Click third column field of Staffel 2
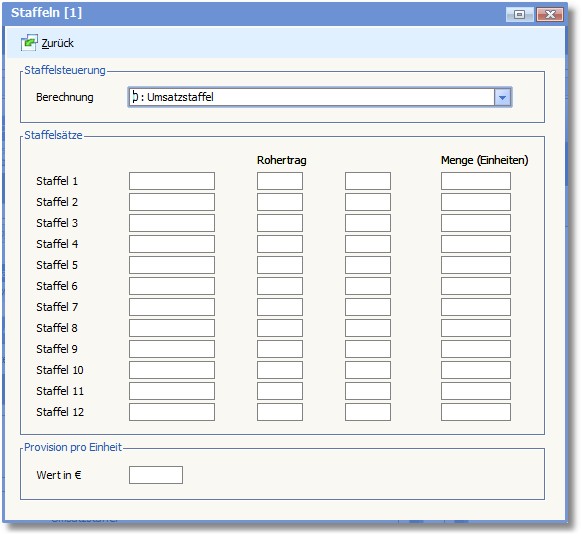The image size is (582, 537). (368, 202)
